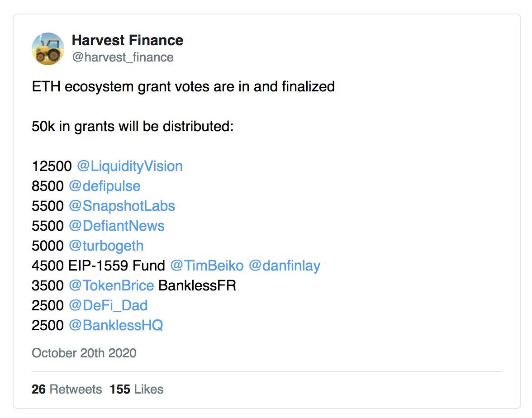Open the @SnapshotLabs profile mention
532x418 pixels.
tap(122, 206)
